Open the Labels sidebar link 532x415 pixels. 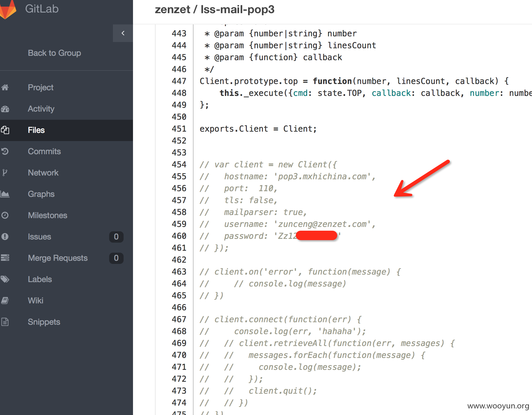[x=40, y=279]
